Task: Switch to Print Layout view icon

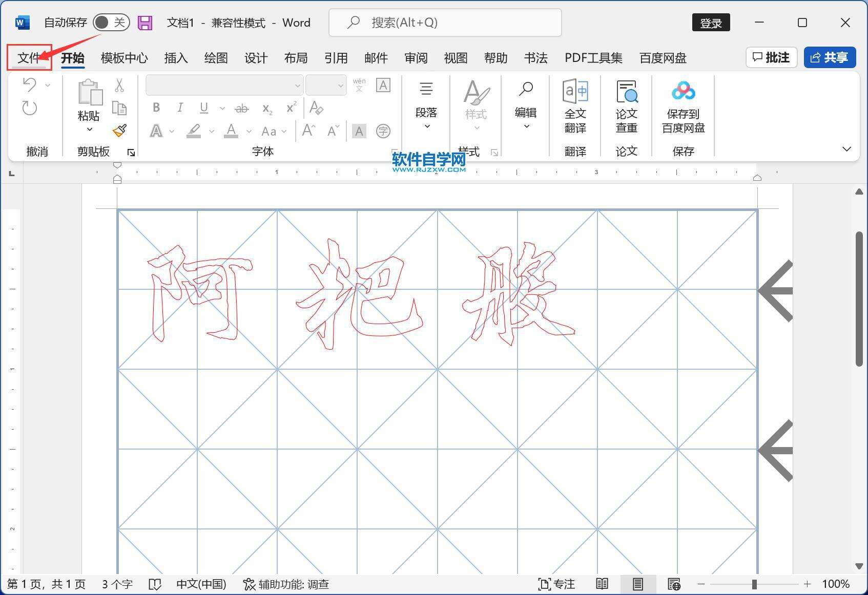Action: [638, 584]
